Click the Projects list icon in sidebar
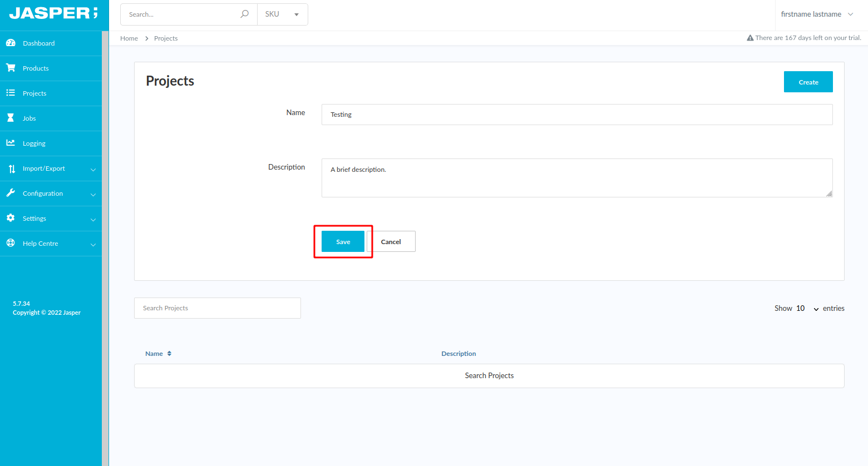 [x=11, y=93]
